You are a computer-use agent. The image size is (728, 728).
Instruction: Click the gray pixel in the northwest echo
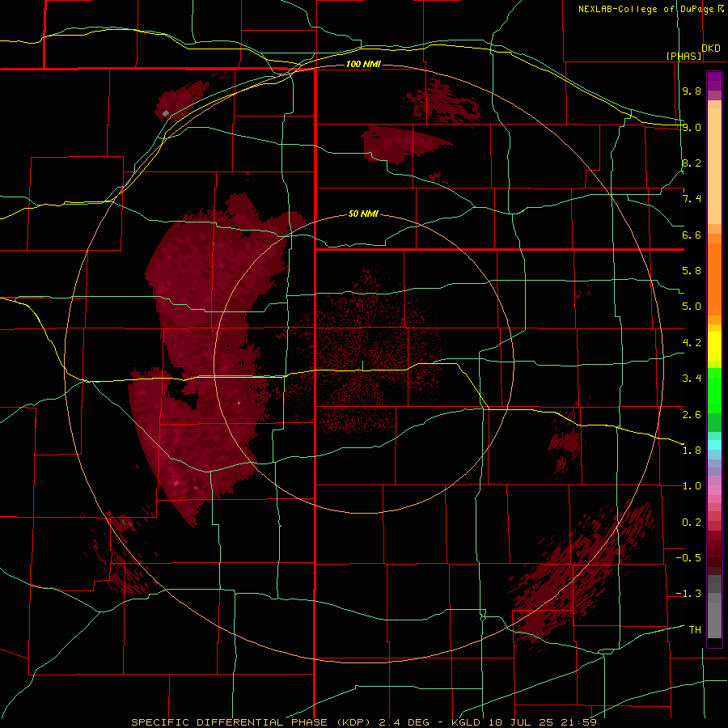point(166,113)
